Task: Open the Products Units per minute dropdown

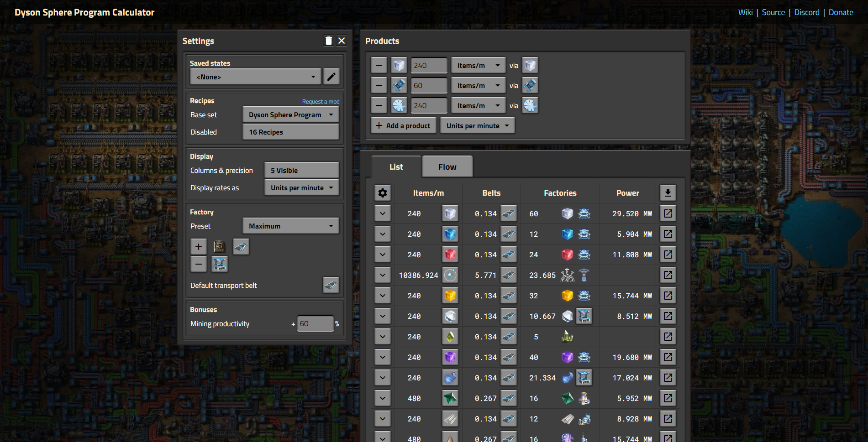Action: pos(478,125)
